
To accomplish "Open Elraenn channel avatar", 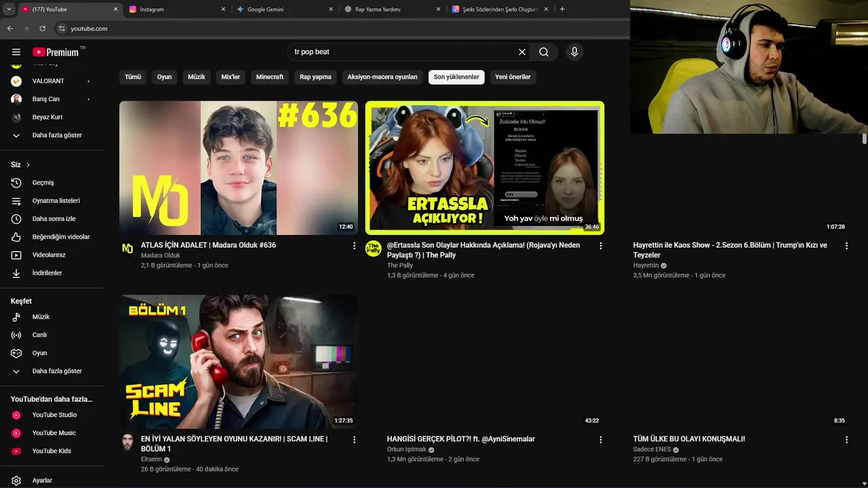I will tap(127, 443).
